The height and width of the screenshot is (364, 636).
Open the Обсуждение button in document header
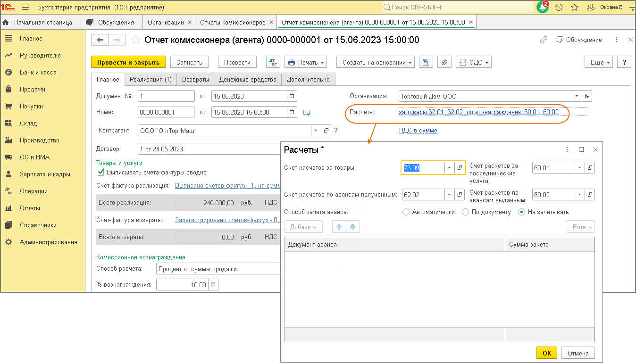click(x=579, y=40)
